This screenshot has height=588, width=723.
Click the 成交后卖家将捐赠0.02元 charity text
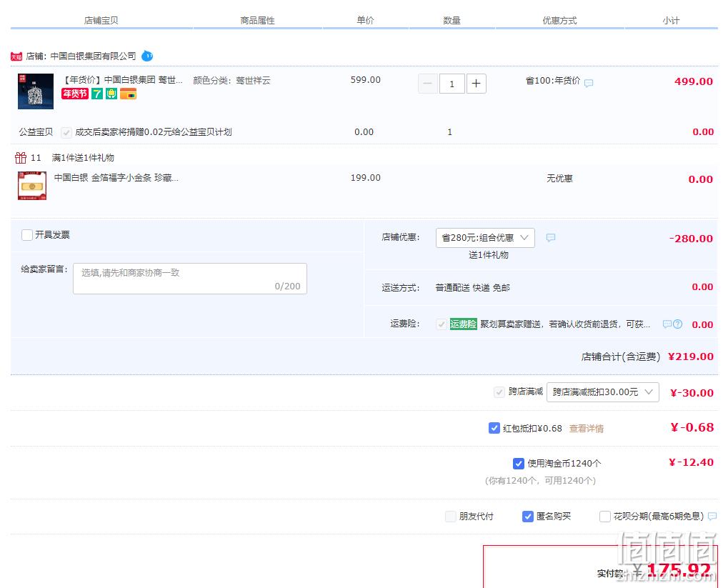154,132
